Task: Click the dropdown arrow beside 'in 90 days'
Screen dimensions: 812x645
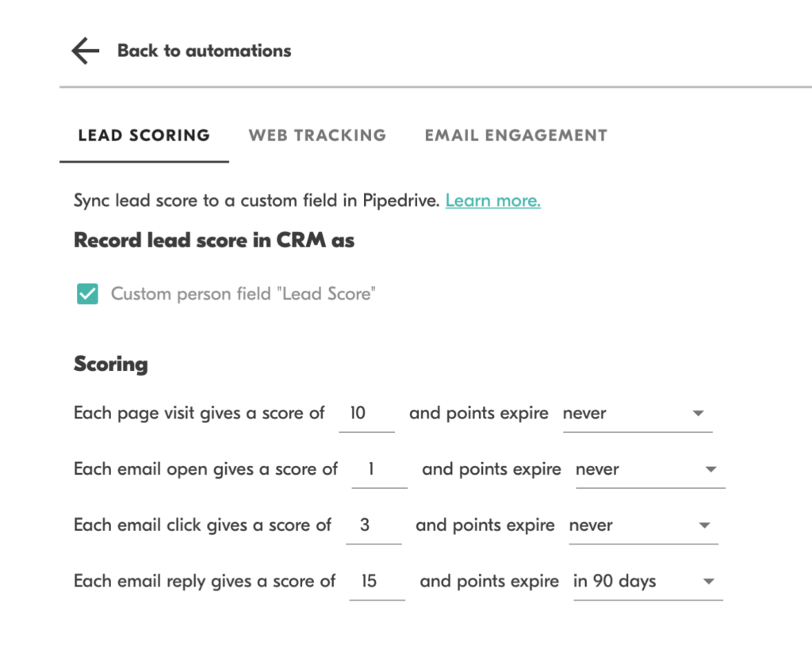Action: click(x=707, y=581)
